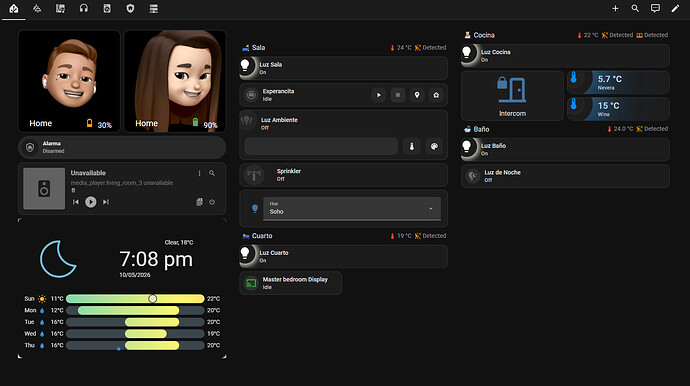
Task: Skip to previous track
Action: [76, 202]
